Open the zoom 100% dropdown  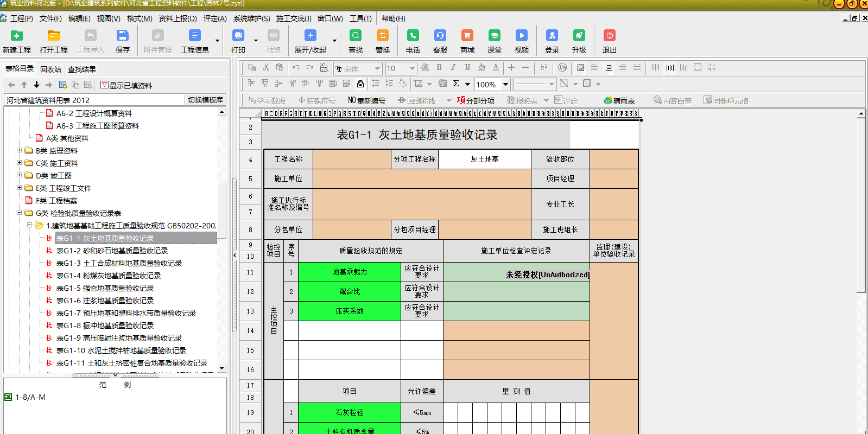coord(505,84)
